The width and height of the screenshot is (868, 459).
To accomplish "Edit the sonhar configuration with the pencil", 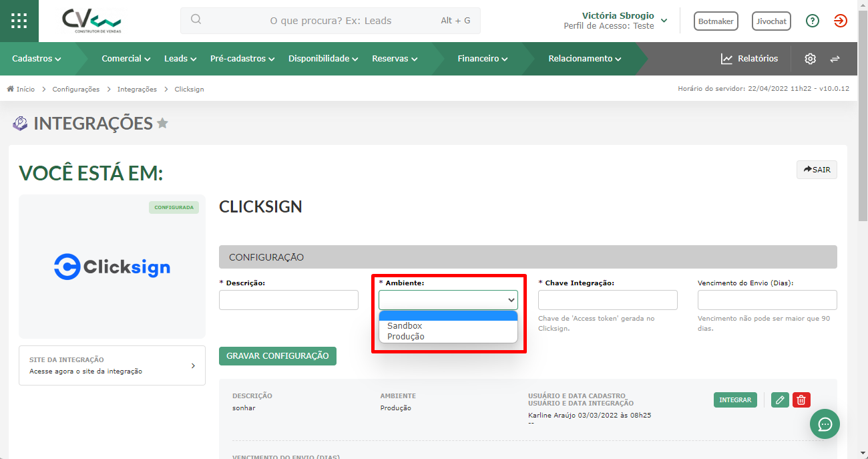I will pos(779,400).
